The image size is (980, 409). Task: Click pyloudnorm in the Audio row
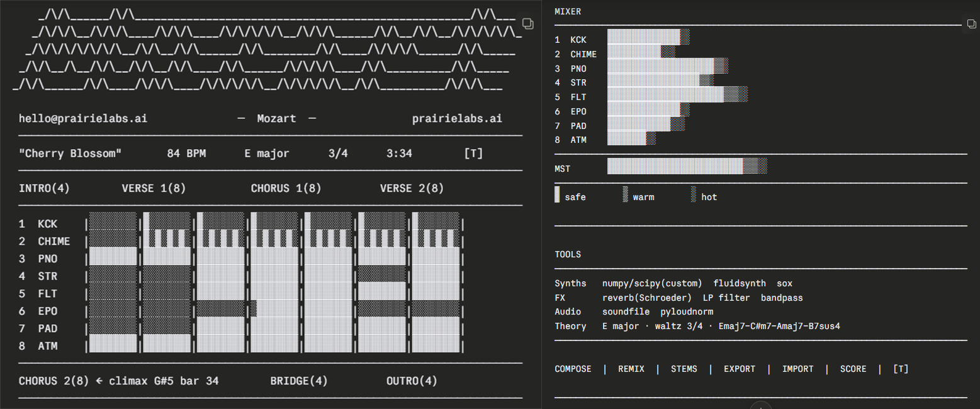pos(687,311)
